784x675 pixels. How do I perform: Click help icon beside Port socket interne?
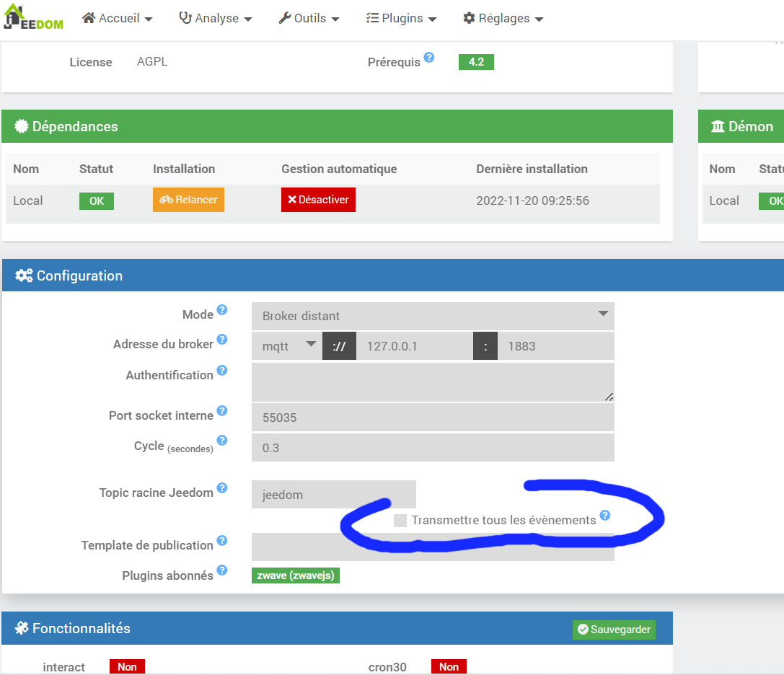point(222,410)
